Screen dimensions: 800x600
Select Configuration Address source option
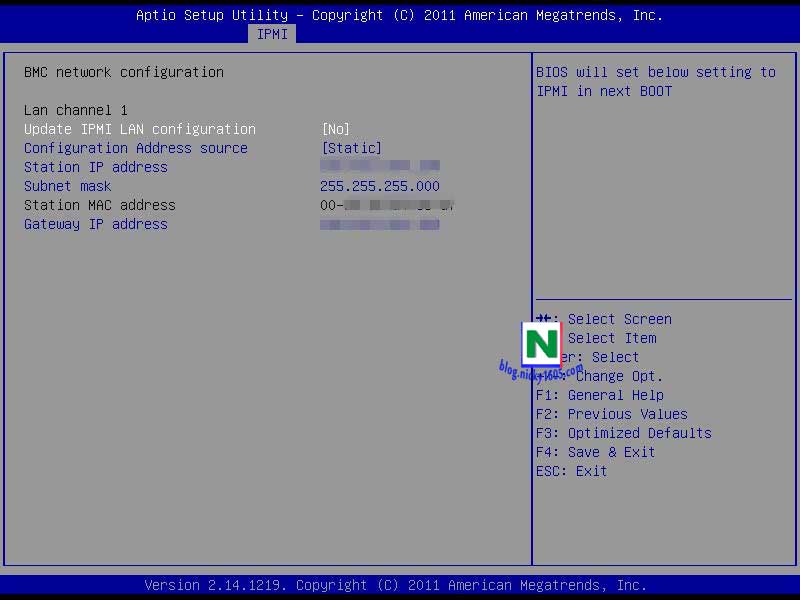pos(136,148)
